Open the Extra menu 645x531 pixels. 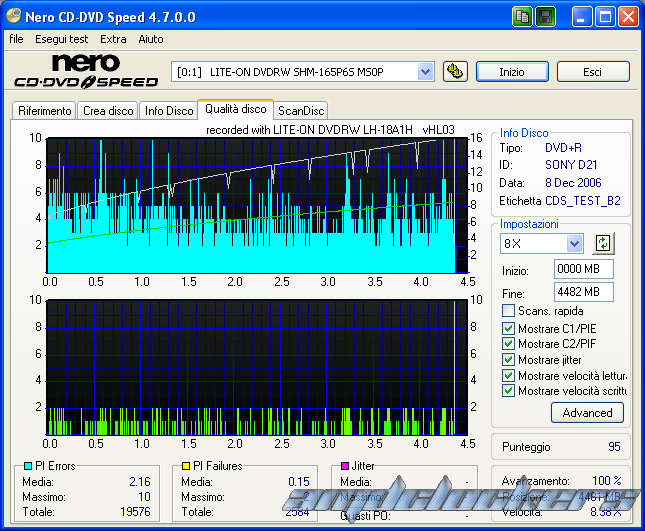point(113,39)
